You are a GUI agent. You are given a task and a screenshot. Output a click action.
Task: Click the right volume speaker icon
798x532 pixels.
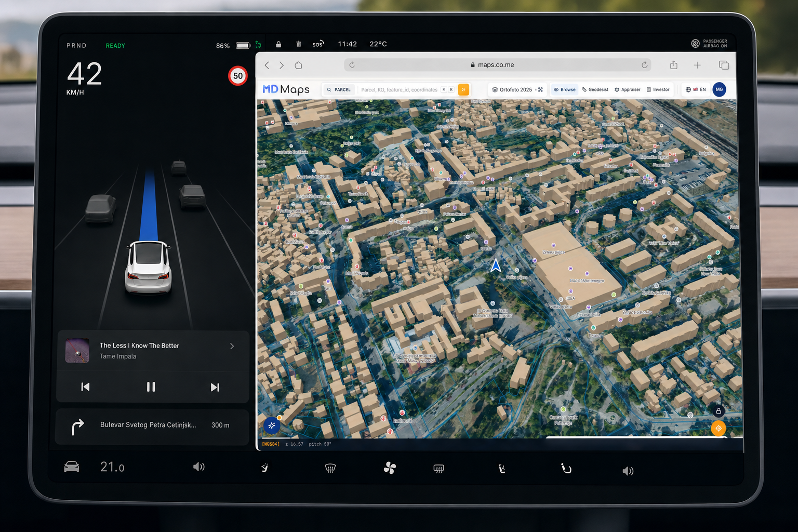coord(628,471)
